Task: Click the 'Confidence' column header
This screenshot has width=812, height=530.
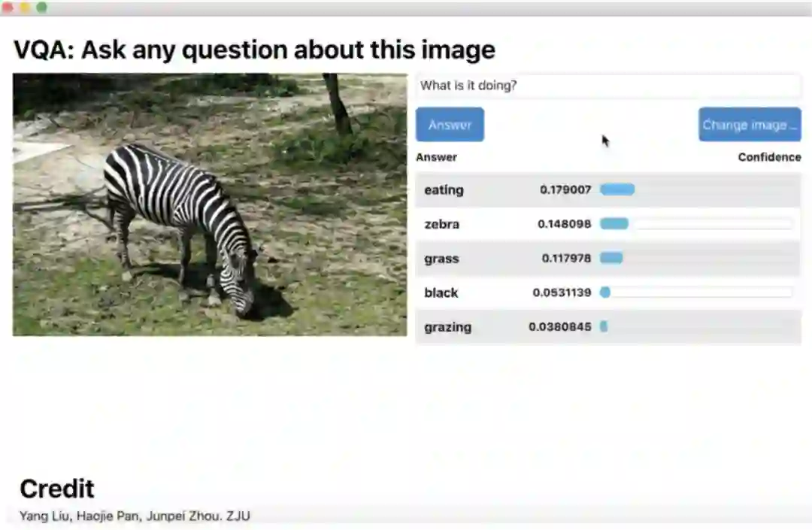Action: tap(770, 157)
